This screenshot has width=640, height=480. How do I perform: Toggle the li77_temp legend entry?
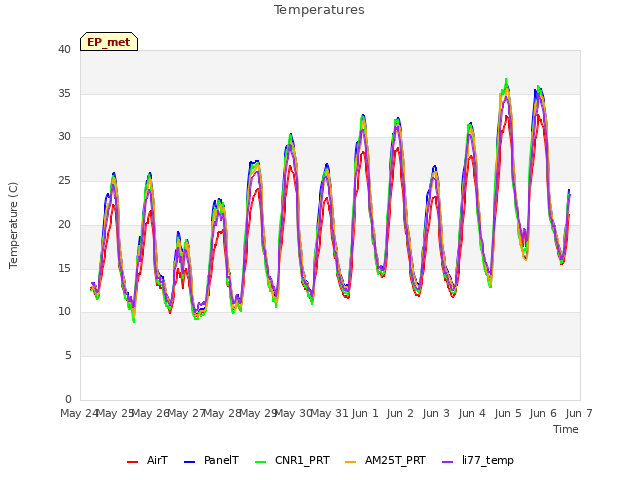click(478, 460)
